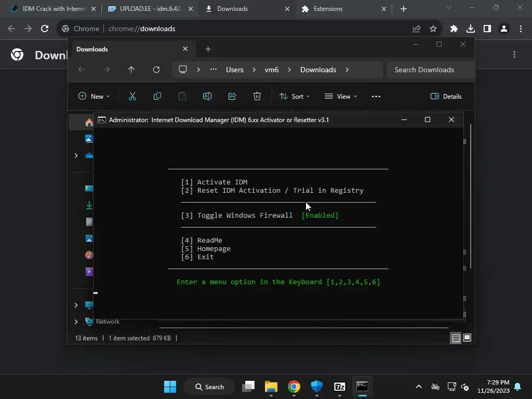Open the Windows Start menu

point(170,387)
